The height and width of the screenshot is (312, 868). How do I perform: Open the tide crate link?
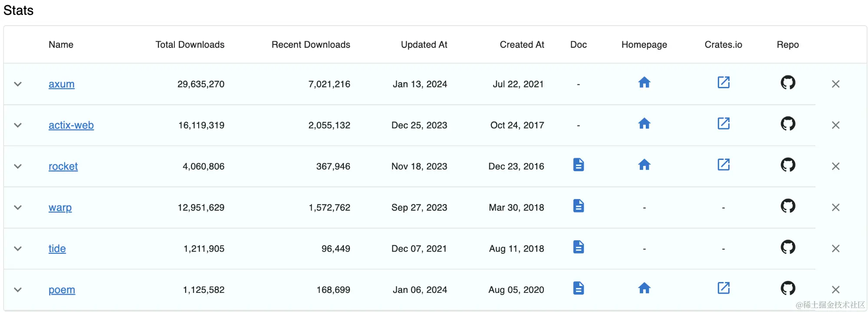pyautogui.click(x=57, y=249)
